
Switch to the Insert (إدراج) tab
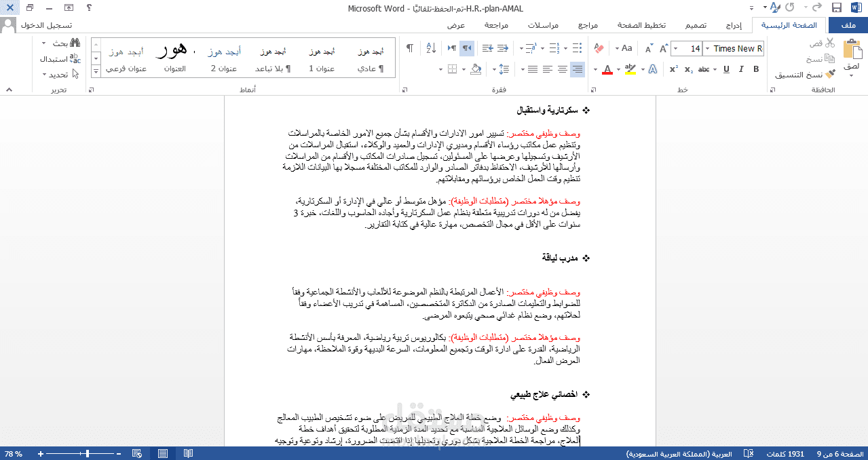click(x=734, y=25)
